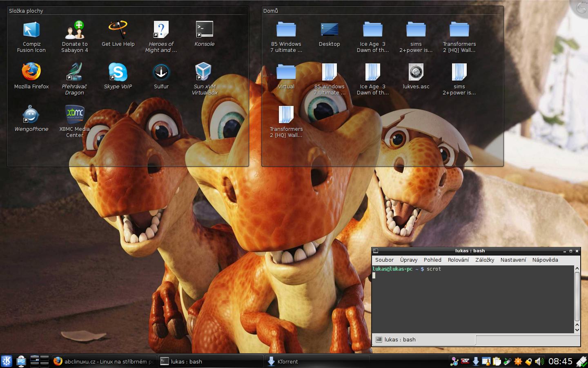Click the Konsole scrollbar up arrow
The width and height of the screenshot is (588, 368).
(x=577, y=269)
